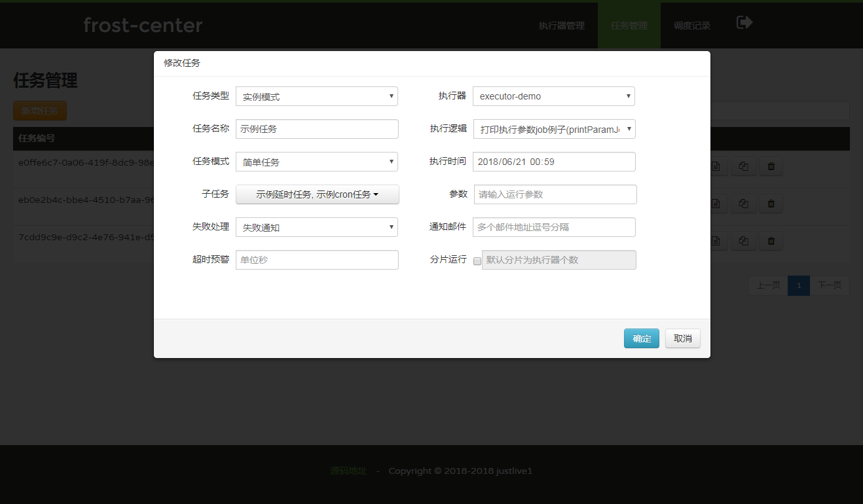Expand the 子任务 multi-select dropdown

(x=317, y=194)
